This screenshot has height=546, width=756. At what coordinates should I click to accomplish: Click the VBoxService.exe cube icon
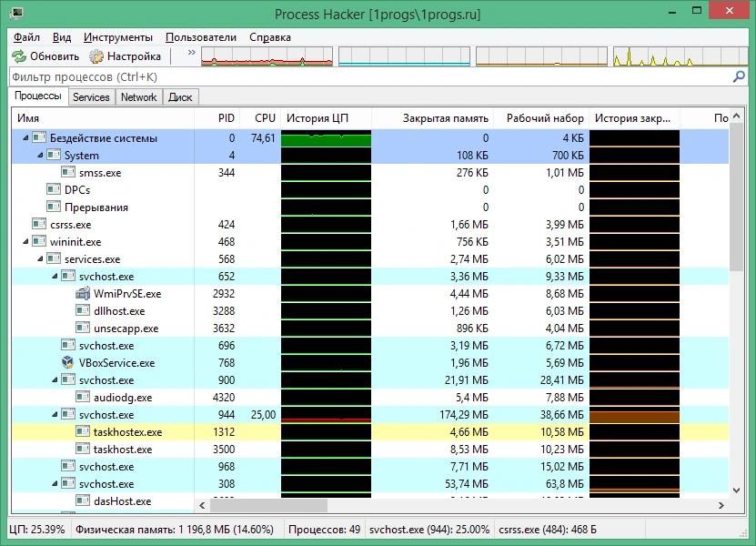pyautogui.click(x=68, y=362)
